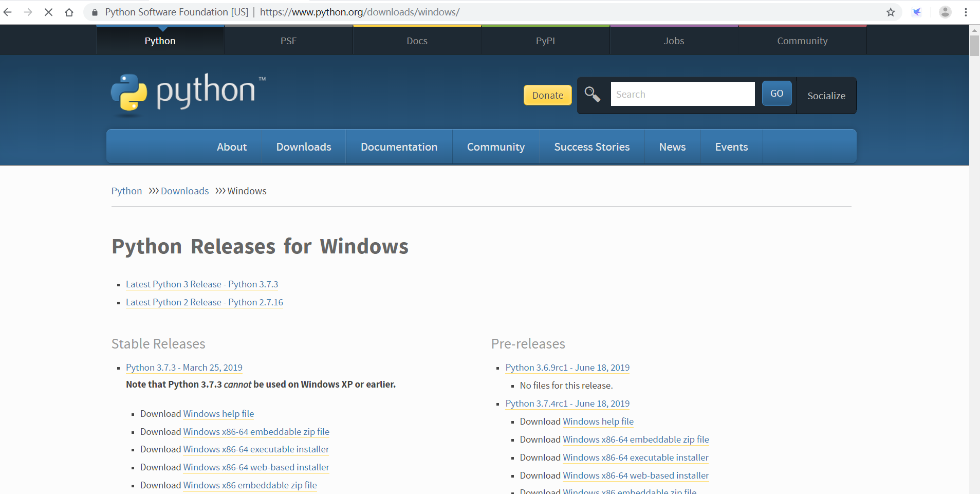Click the Stable Releases heading text
The width and height of the screenshot is (980, 494).
(x=158, y=344)
